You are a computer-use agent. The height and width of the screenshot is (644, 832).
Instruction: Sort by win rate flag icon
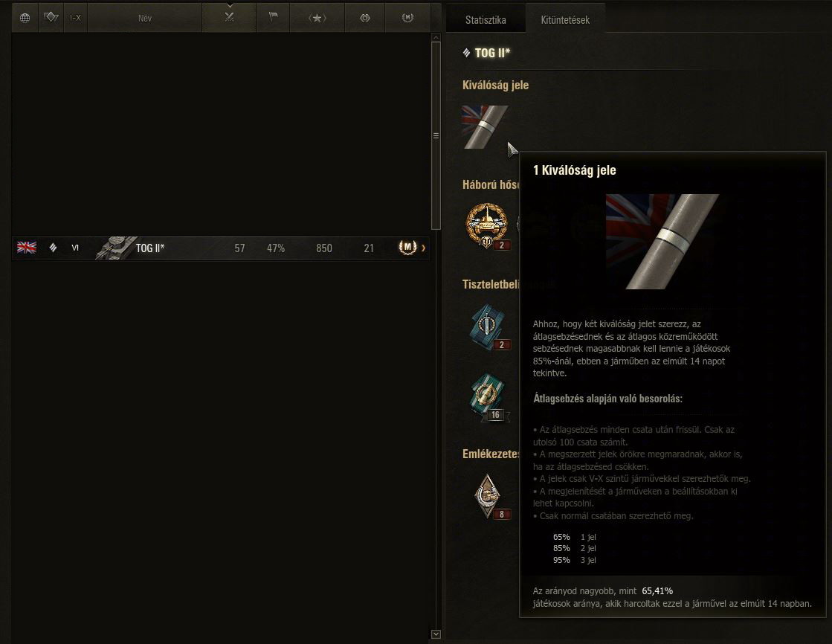coord(274,18)
